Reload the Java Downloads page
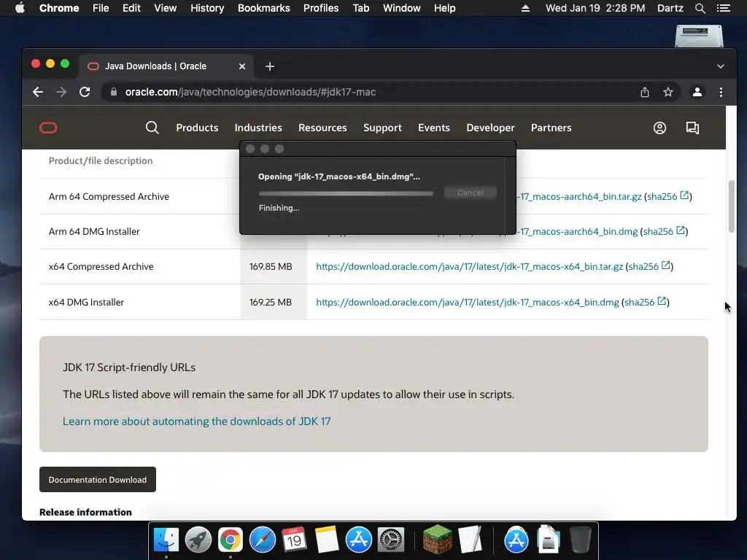 [85, 92]
